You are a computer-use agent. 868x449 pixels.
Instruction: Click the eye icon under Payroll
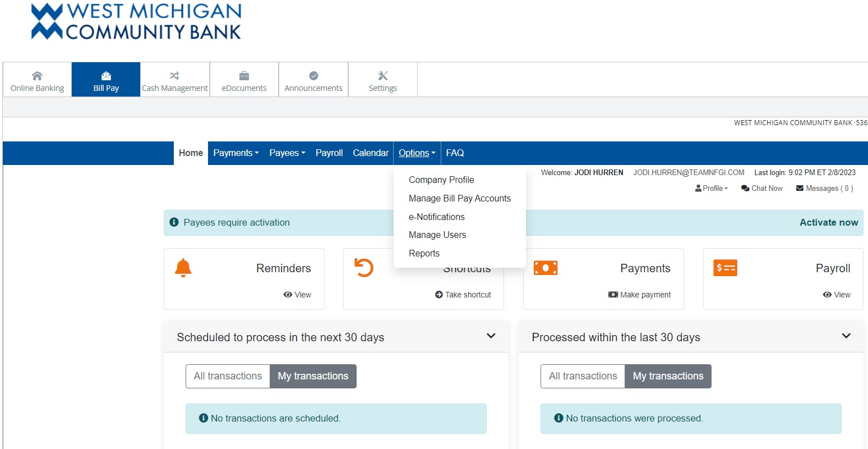click(x=827, y=295)
